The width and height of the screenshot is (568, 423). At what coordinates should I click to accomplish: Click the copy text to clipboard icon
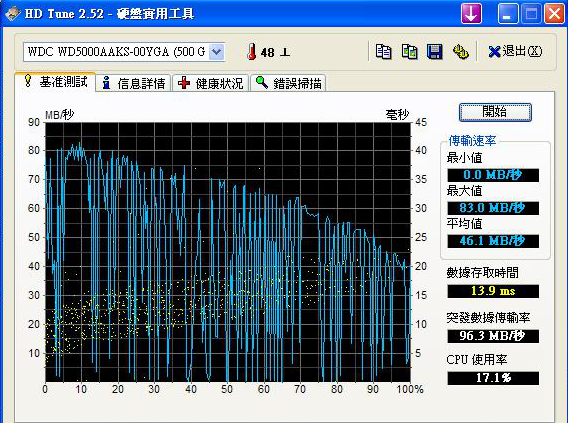click(383, 52)
